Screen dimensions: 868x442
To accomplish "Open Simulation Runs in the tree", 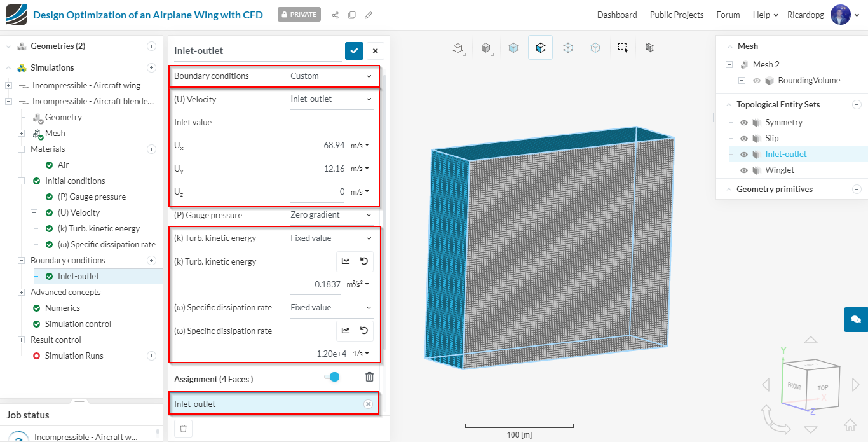I will click(74, 356).
